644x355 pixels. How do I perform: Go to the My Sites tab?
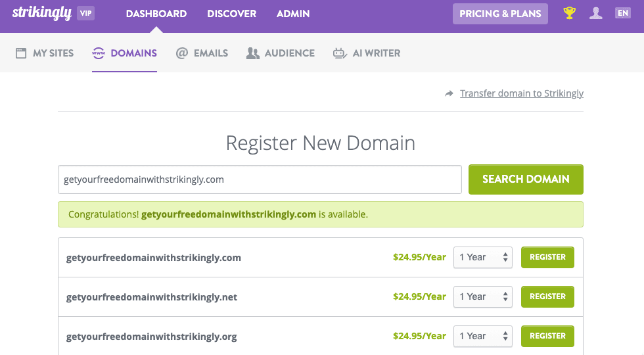pyautogui.click(x=45, y=53)
